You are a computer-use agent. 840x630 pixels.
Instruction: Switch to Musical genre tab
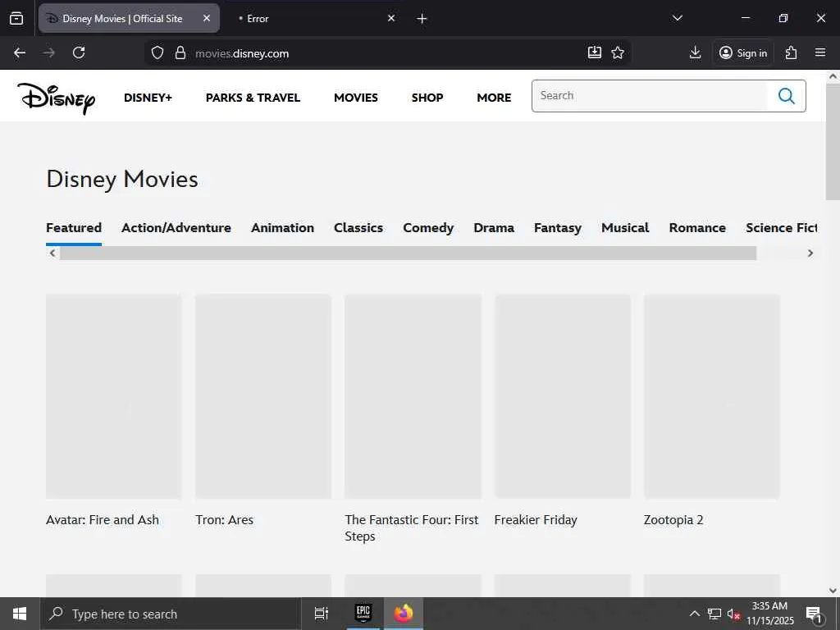point(625,228)
